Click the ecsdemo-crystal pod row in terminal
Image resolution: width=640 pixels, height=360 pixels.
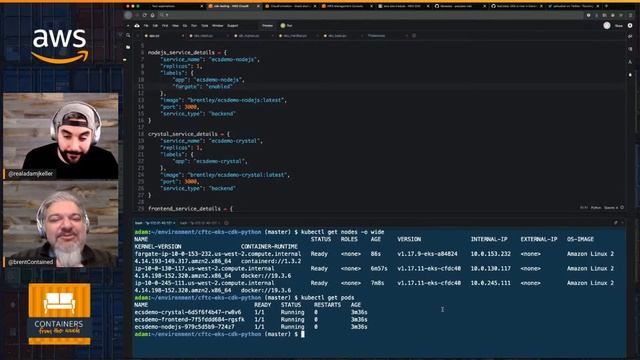click(x=251, y=312)
